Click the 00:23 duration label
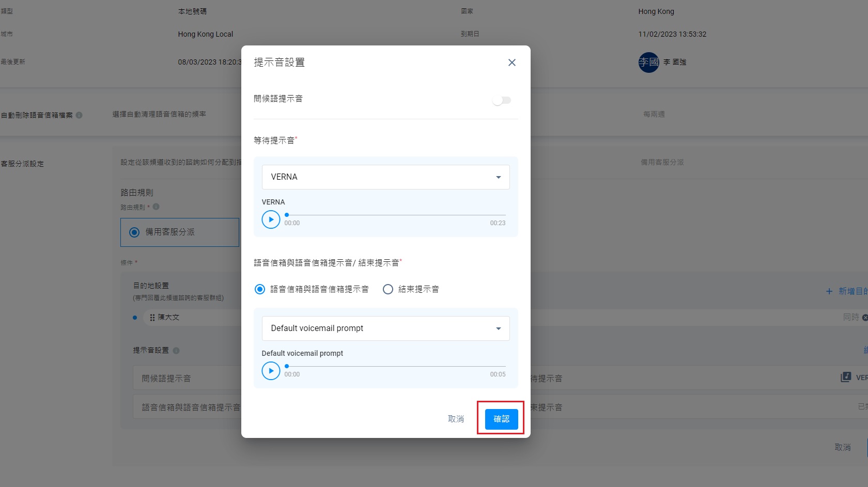Viewport: 868px width, 487px height. pyautogui.click(x=498, y=223)
